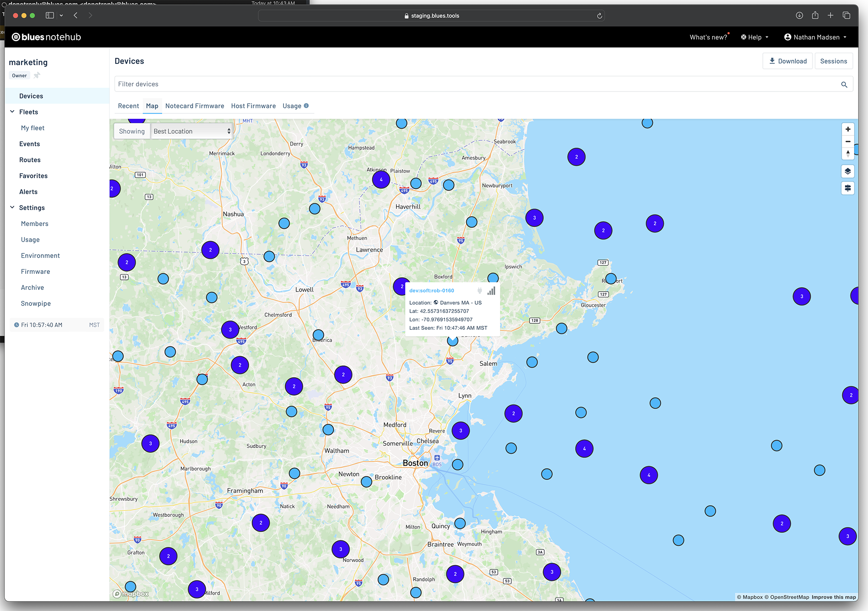Switch to the Recent tab
Viewport: 868px width, 611px height.
coord(128,106)
